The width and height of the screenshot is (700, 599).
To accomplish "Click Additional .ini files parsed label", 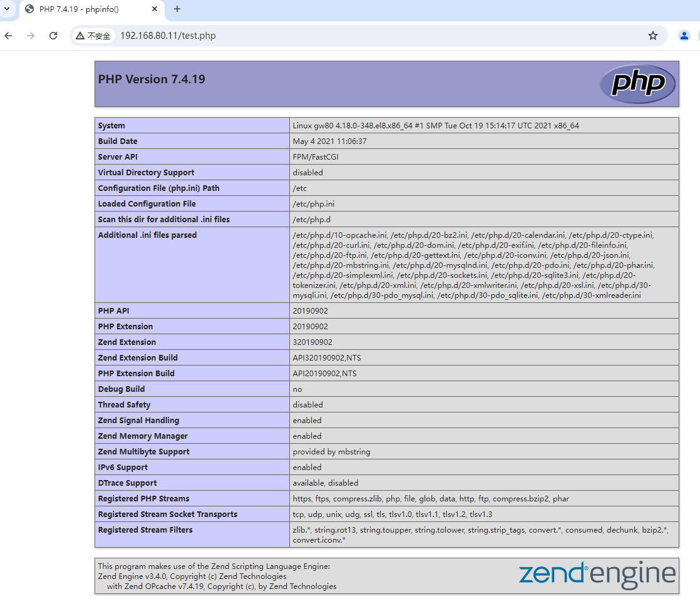I will (147, 235).
